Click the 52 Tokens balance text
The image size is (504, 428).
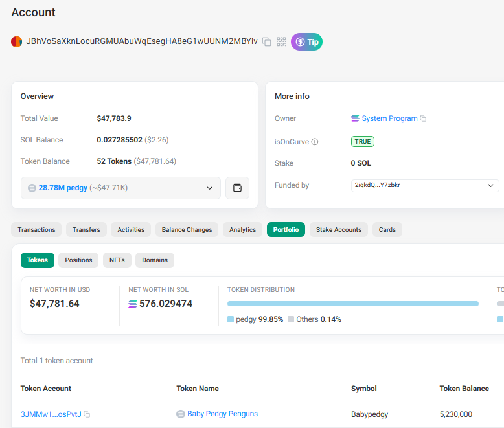[x=114, y=161]
